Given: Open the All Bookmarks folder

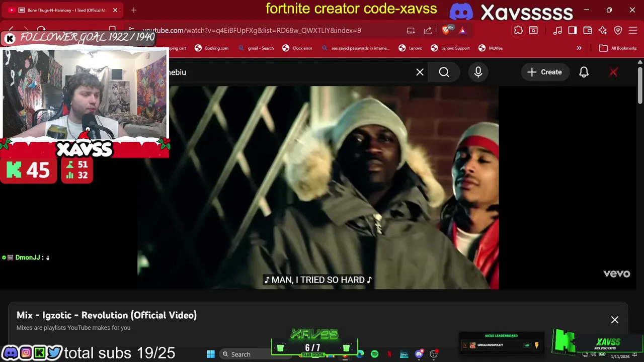Looking at the screenshot, I should coord(618,48).
